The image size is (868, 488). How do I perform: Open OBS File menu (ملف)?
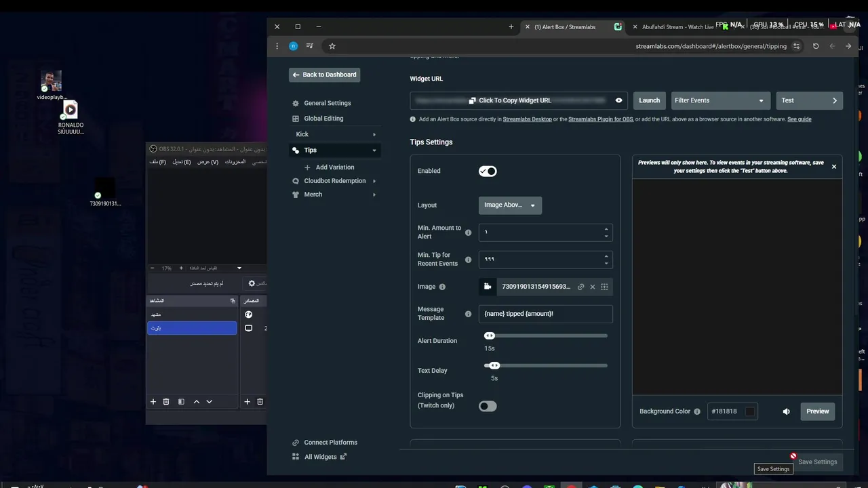point(158,162)
